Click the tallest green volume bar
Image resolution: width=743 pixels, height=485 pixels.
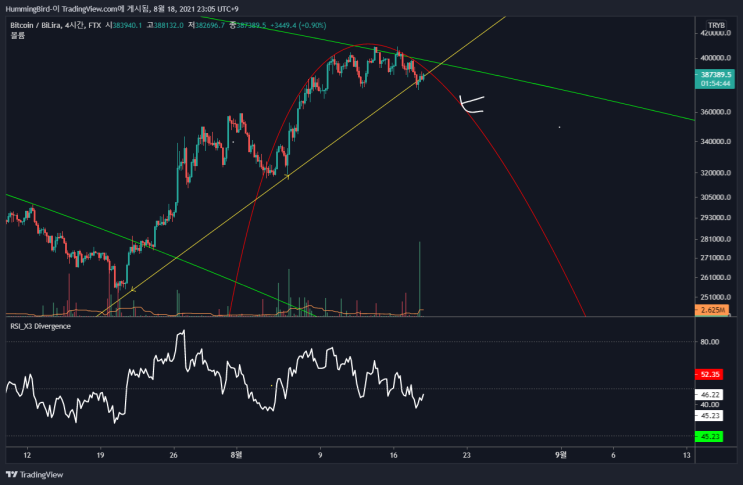pyautogui.click(x=419, y=278)
